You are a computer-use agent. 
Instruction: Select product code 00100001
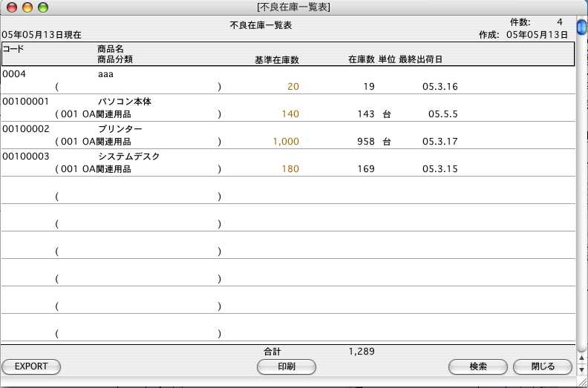[x=26, y=102]
